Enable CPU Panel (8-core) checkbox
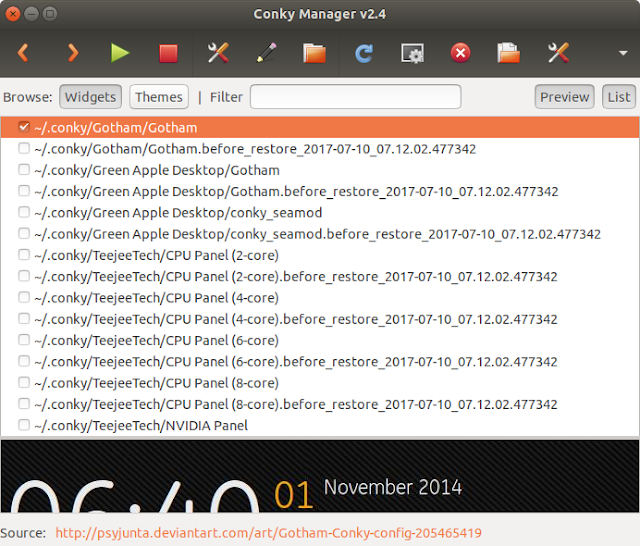Image resolution: width=640 pixels, height=546 pixels. [24, 382]
